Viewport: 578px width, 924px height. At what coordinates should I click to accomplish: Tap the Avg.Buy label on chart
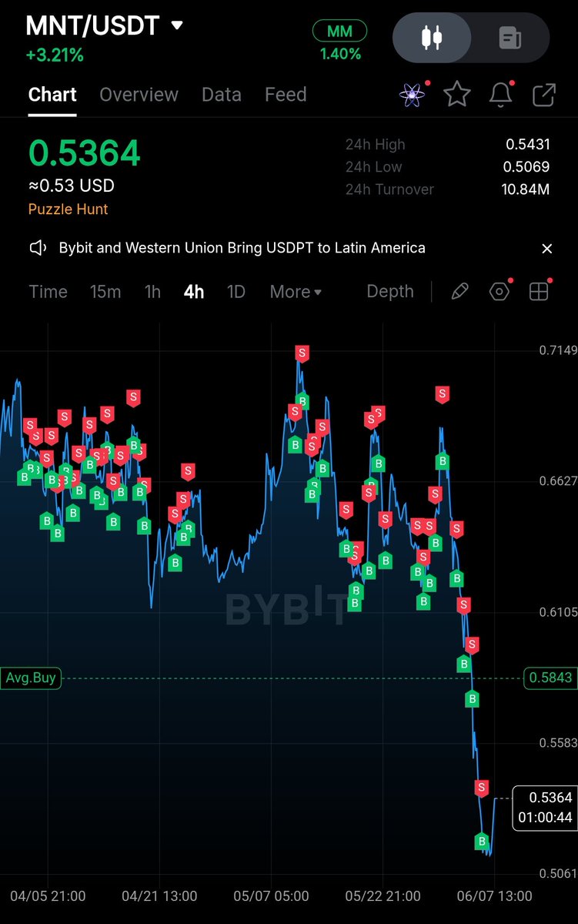tap(31, 678)
